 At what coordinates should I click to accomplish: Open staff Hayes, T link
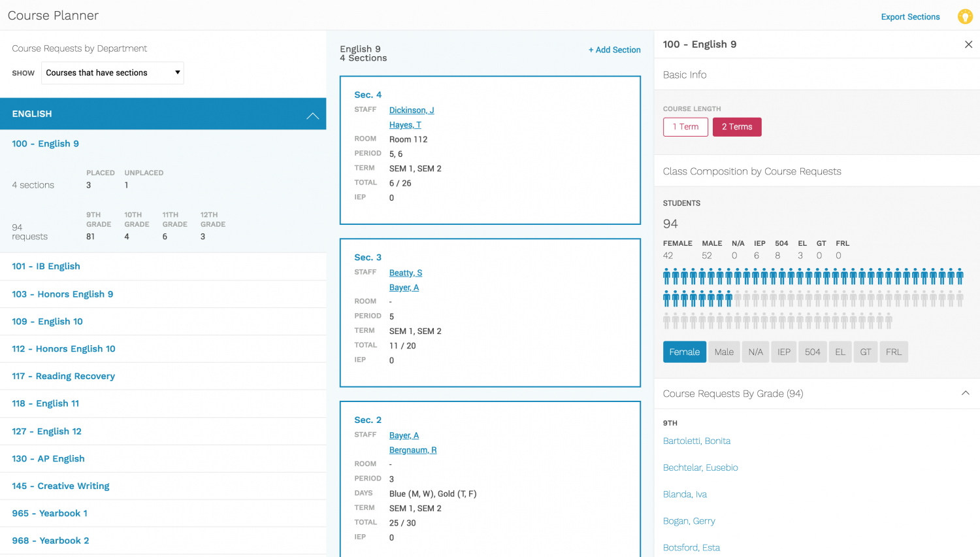point(405,125)
